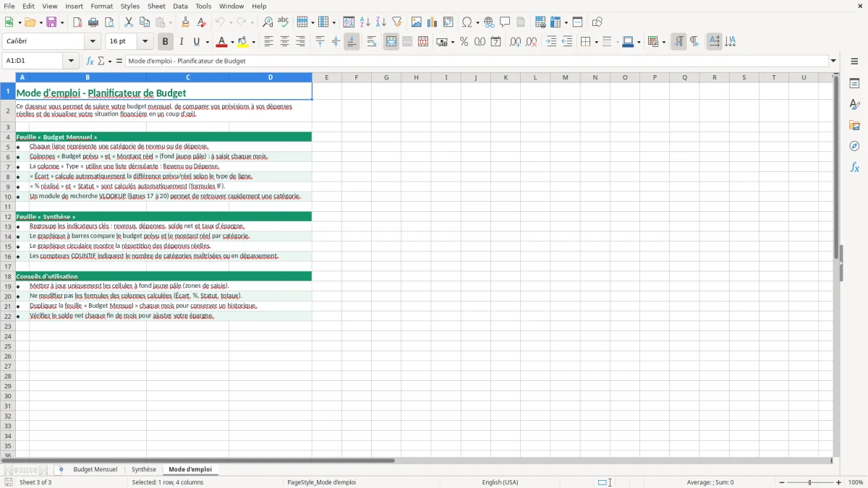
Task: Click the Print icon
Action: [x=93, y=22]
